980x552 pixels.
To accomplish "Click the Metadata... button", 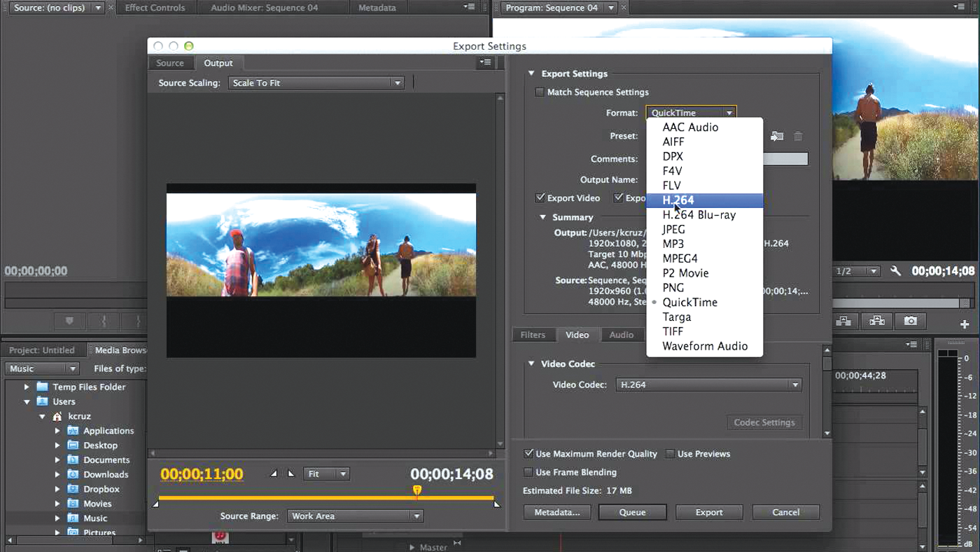I will coord(557,512).
